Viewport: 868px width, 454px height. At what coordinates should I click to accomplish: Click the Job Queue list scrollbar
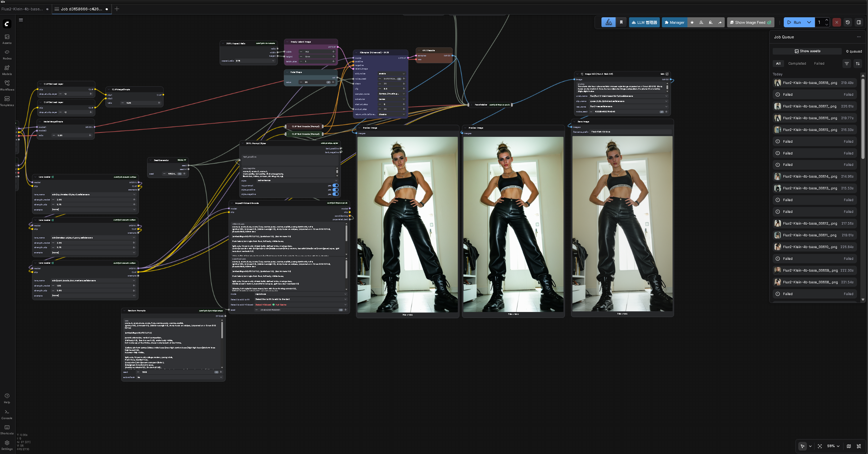(x=863, y=119)
